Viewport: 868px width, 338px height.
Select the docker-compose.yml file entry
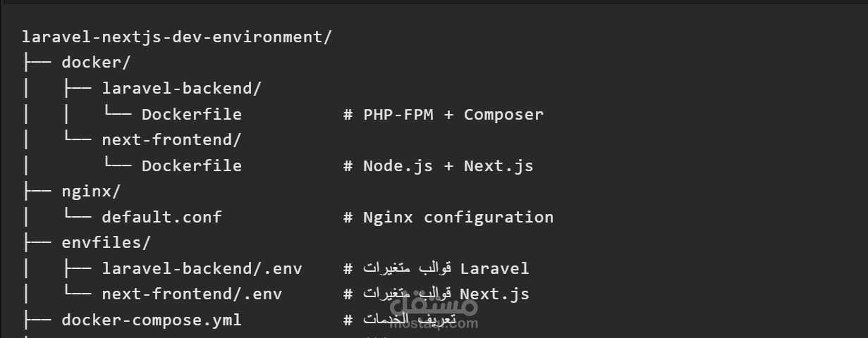coord(151,320)
